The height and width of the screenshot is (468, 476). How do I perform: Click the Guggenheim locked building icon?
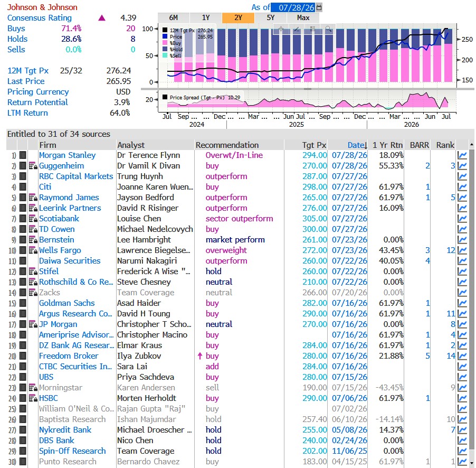click(x=33, y=166)
